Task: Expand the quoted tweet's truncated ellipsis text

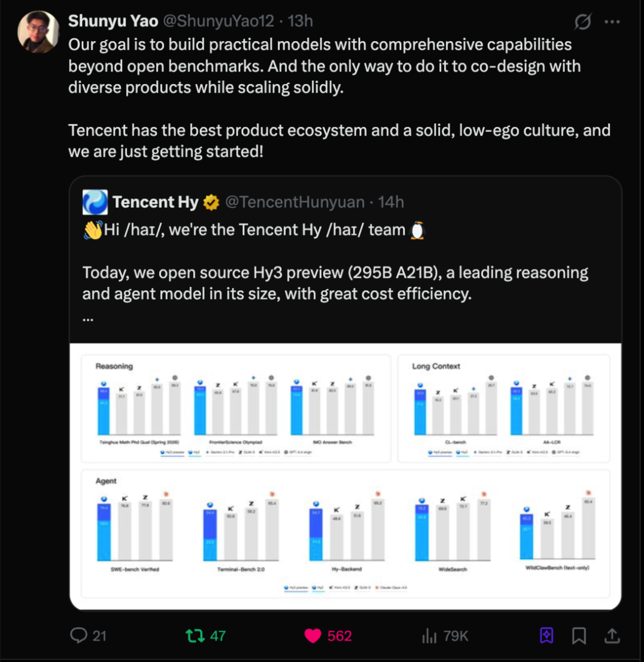Action: pos(88,318)
